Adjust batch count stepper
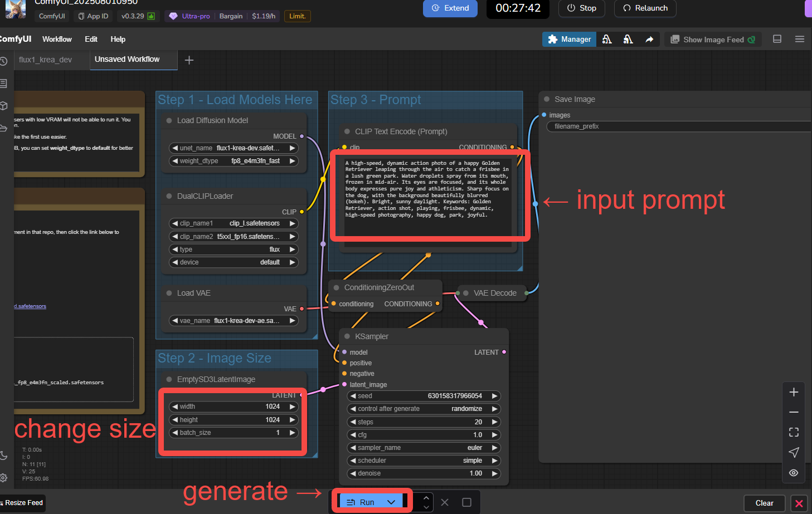 coord(426,502)
